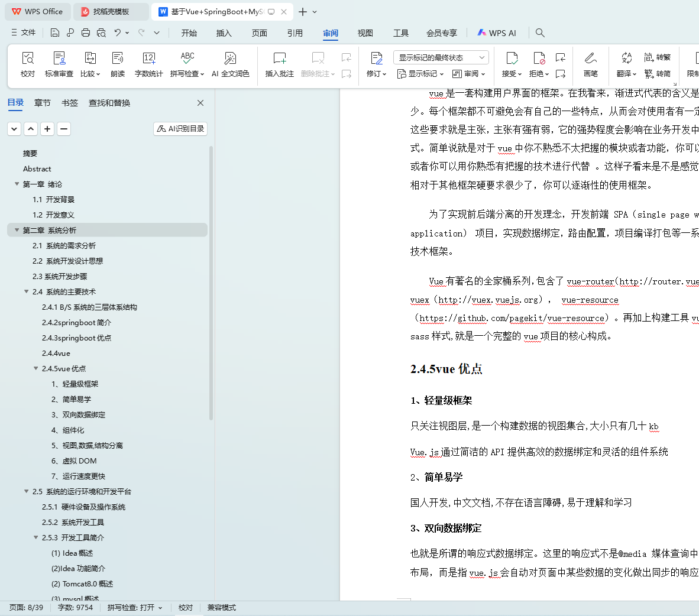The width and height of the screenshot is (699, 616).
Task: Go to 2.1 系统的需求分析 heading
Action: pos(64,245)
